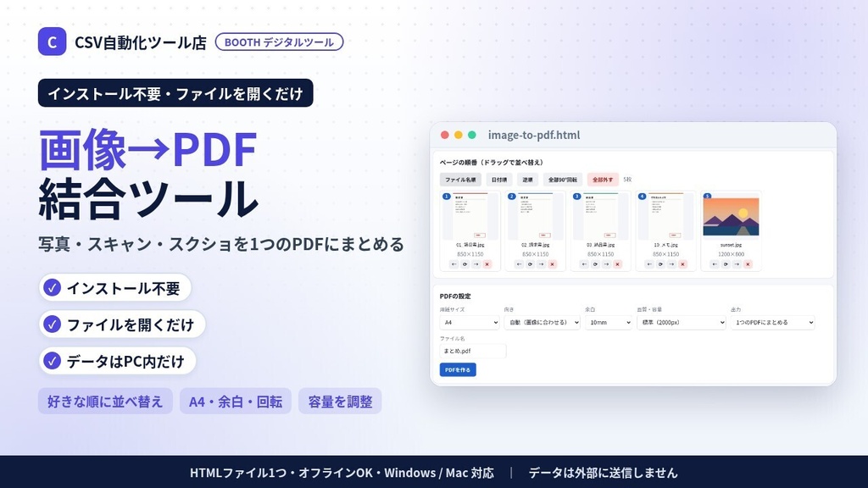Click the 好きな順に並べ替え tag
The width and height of the screenshot is (868, 488).
pos(105,401)
